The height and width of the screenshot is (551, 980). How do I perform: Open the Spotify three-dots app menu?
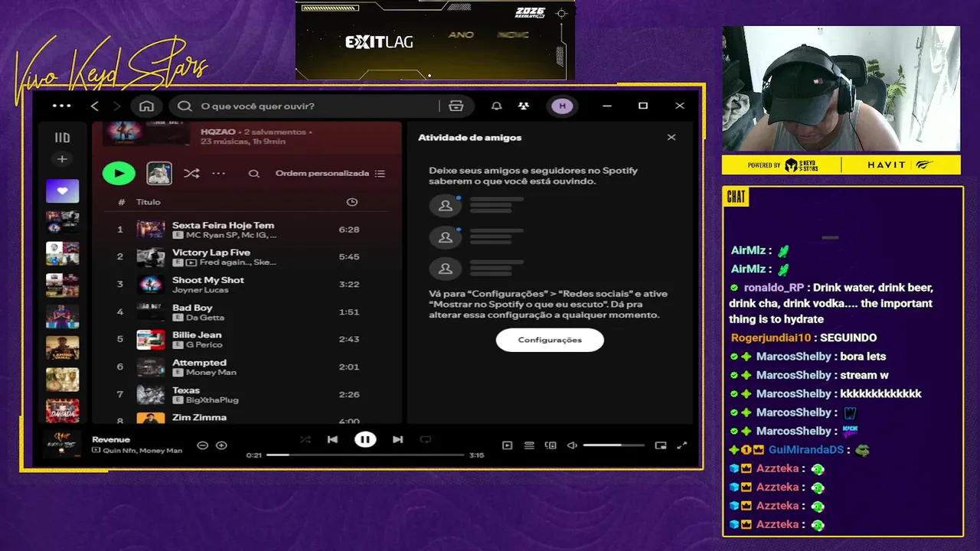pyautogui.click(x=61, y=106)
